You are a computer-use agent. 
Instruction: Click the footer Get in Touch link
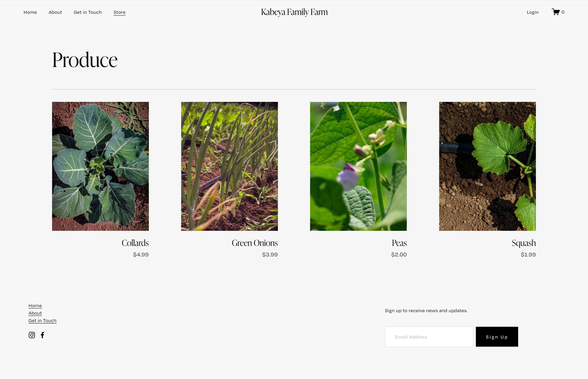[x=42, y=320]
